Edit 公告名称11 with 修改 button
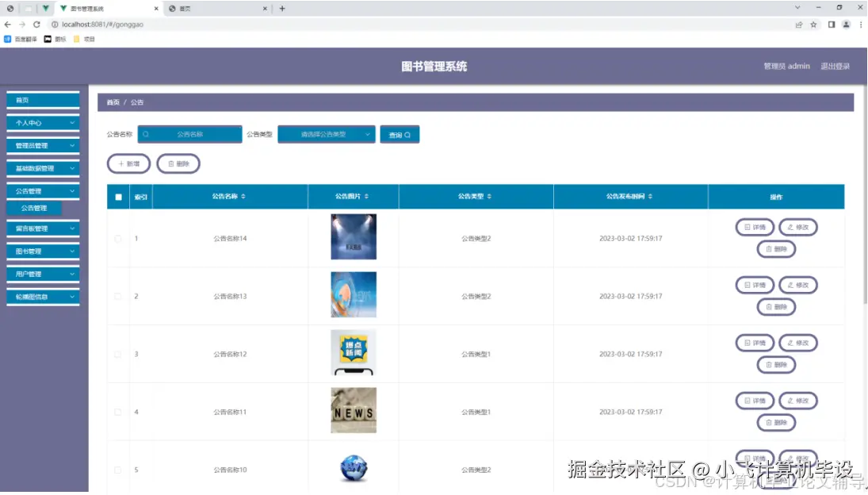Viewport: 868px width, 495px height. coord(798,401)
